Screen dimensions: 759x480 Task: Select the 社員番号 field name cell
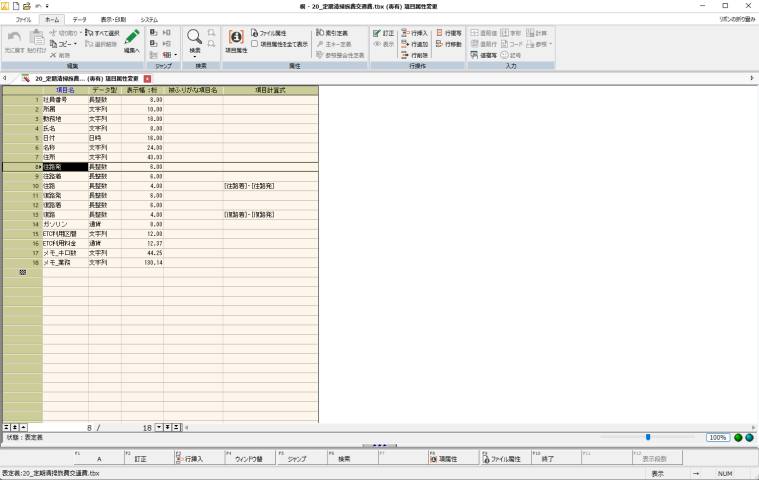pos(65,100)
